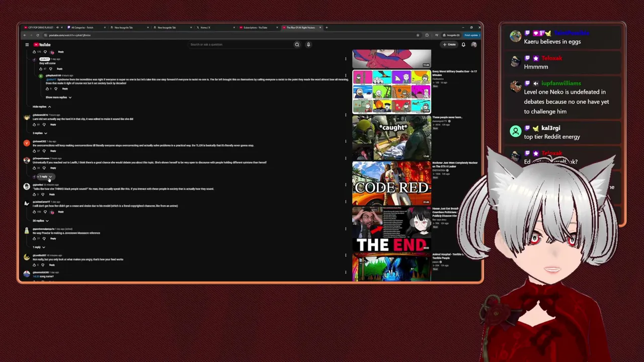Open the three-dot menu for 'overcorrections' comment
Image resolution: width=644 pixels, height=362 pixels.
coord(346,142)
